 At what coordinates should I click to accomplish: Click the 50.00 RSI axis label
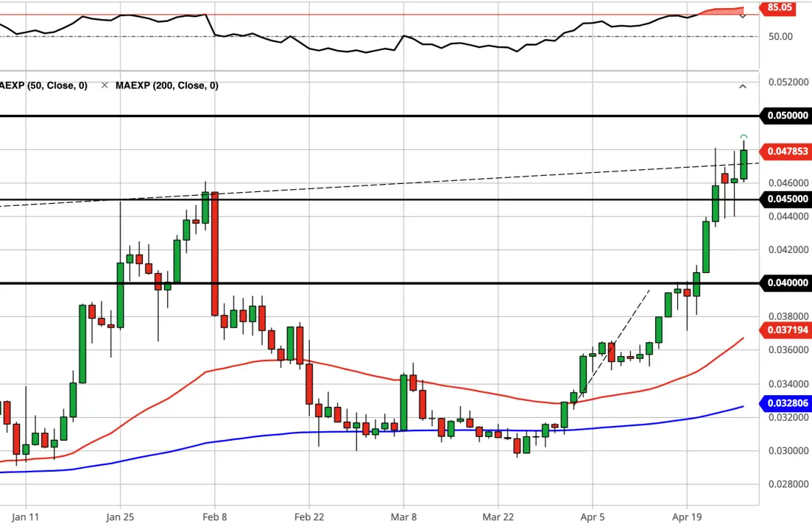tap(780, 37)
